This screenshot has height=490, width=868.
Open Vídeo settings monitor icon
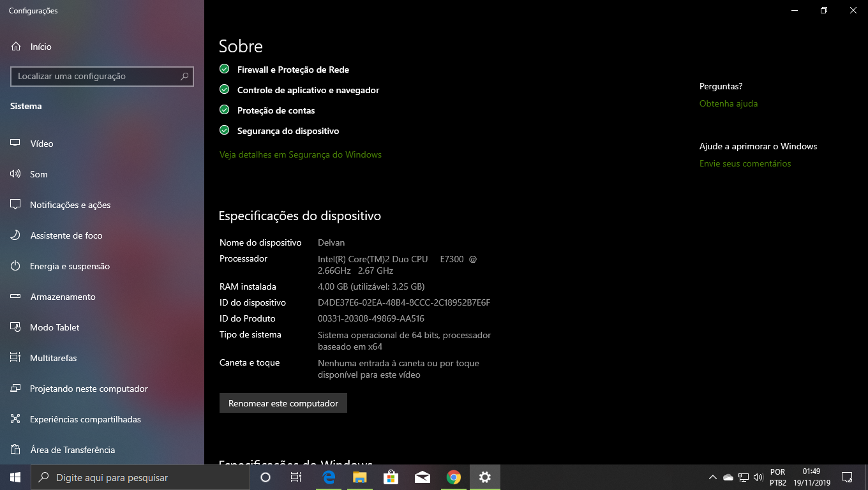tap(16, 144)
